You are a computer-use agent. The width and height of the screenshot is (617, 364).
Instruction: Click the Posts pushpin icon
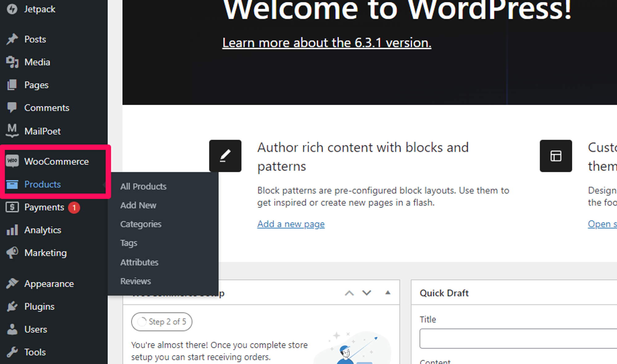point(12,39)
